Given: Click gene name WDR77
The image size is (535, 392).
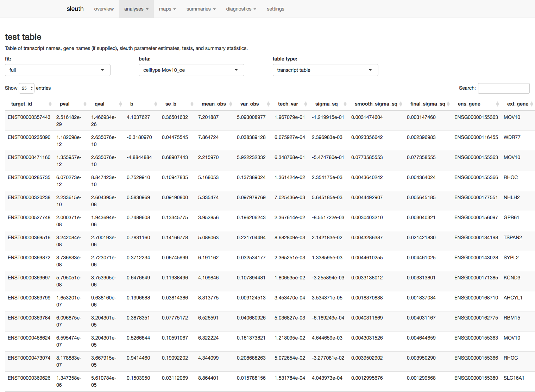Looking at the screenshot, I should (512, 137).
